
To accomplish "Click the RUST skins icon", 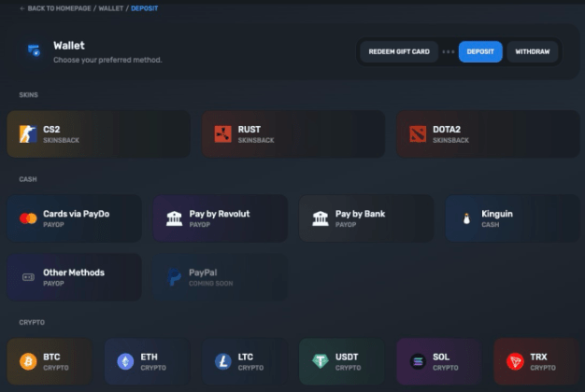I will tap(222, 134).
